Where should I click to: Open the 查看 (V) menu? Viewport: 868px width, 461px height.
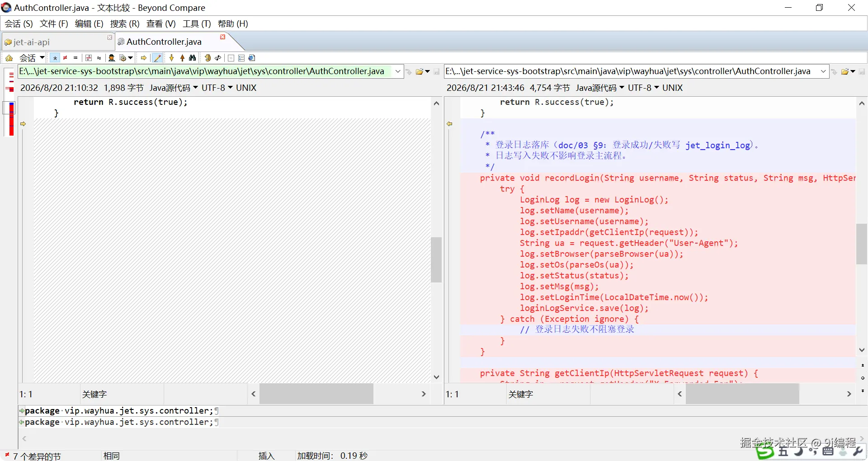tap(161, 24)
